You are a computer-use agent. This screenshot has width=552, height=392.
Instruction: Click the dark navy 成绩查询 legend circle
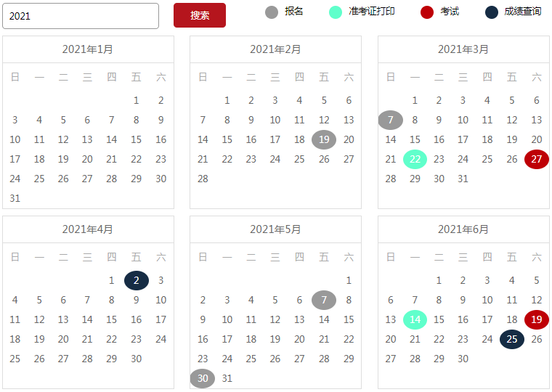(491, 12)
